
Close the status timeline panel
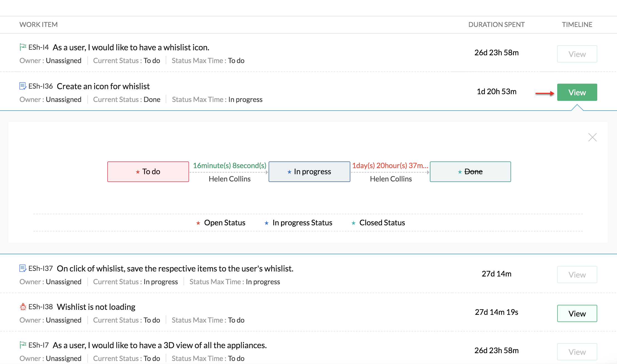pyautogui.click(x=592, y=137)
